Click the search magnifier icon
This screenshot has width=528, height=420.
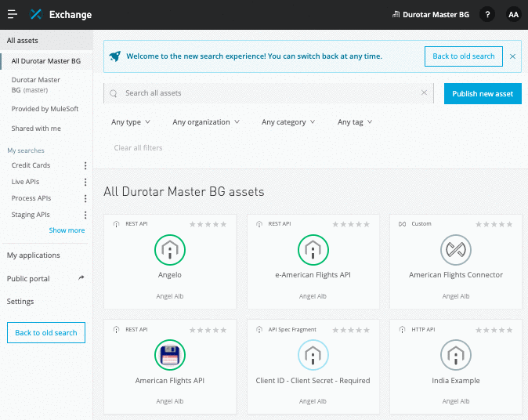point(114,93)
